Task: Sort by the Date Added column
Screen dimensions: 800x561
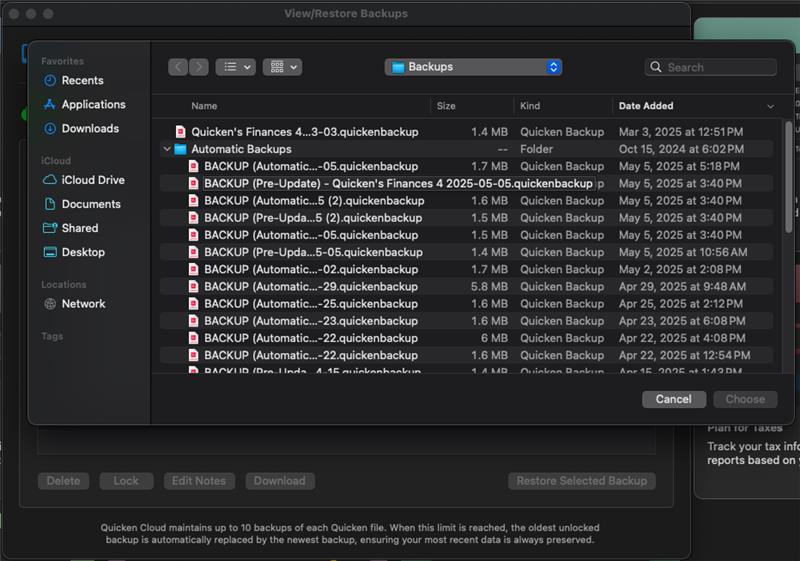Action: (x=646, y=106)
